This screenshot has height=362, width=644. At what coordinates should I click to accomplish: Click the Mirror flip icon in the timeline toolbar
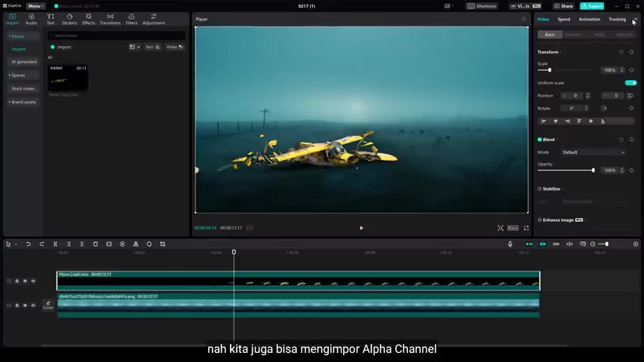[x=136, y=244]
